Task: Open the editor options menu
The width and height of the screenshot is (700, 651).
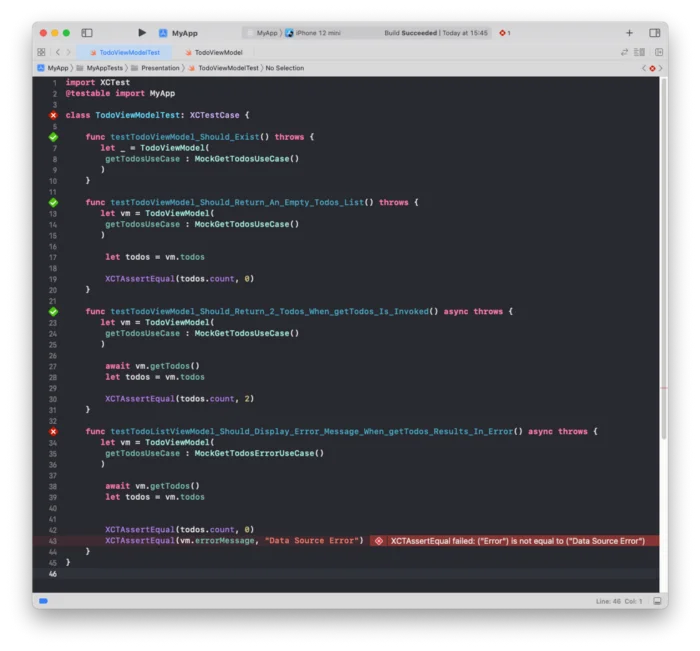Action: point(639,52)
